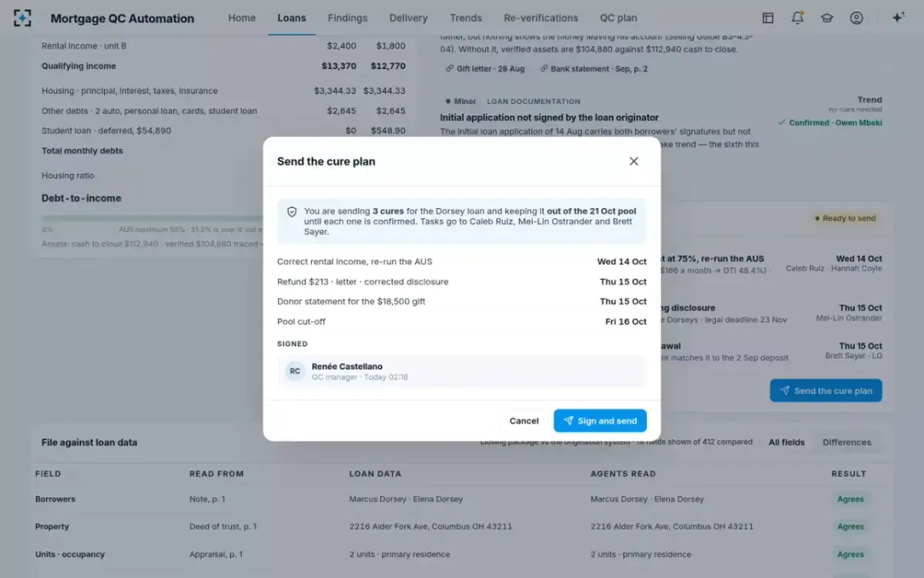The height and width of the screenshot is (578, 924).
Task: Click the RC avatar of Renée Castellano
Action: click(295, 371)
